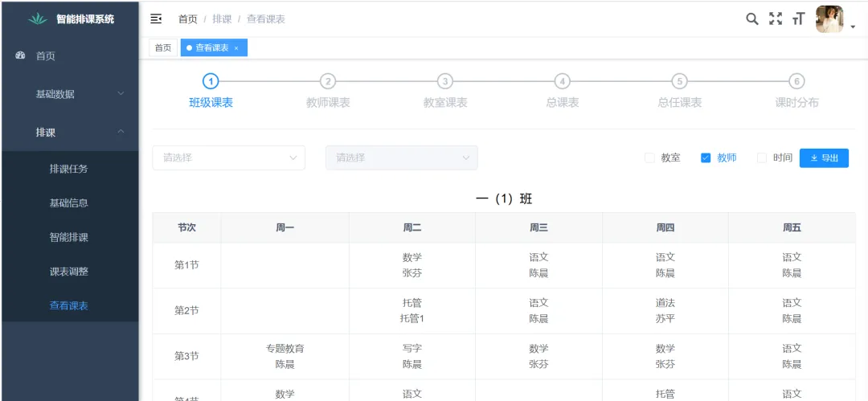
Task: Enable the 教室 checkbox
Action: pyautogui.click(x=649, y=158)
